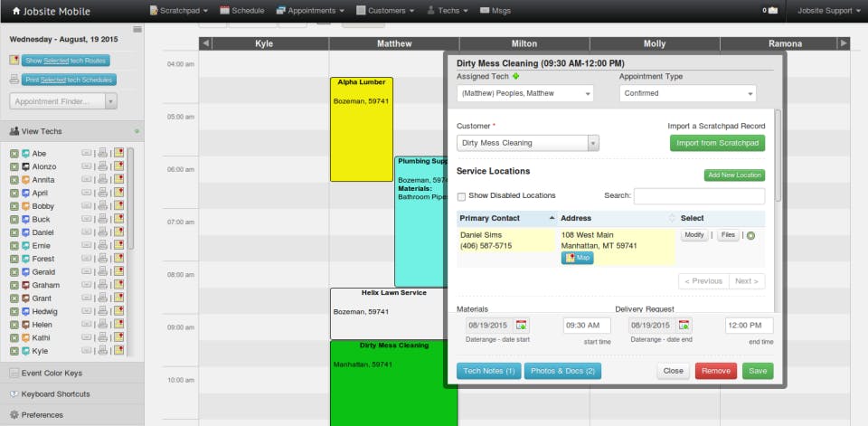Click the calendar icon for date start
868x426 pixels.
[522, 326]
